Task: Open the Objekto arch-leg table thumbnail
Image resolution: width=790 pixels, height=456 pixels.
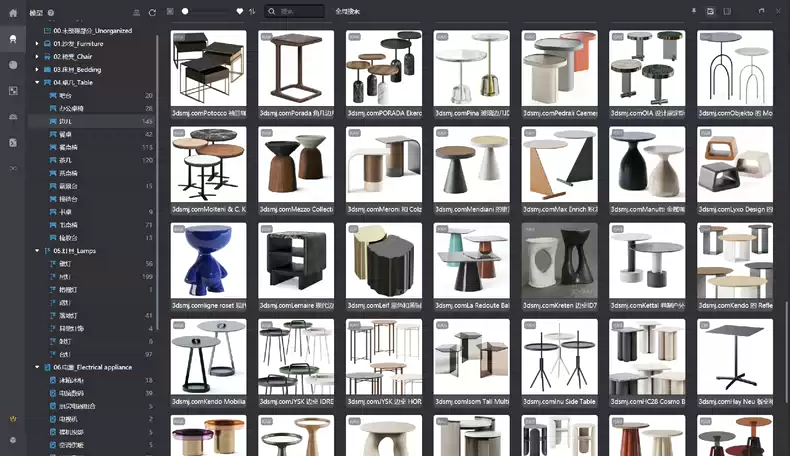Action: (735, 68)
